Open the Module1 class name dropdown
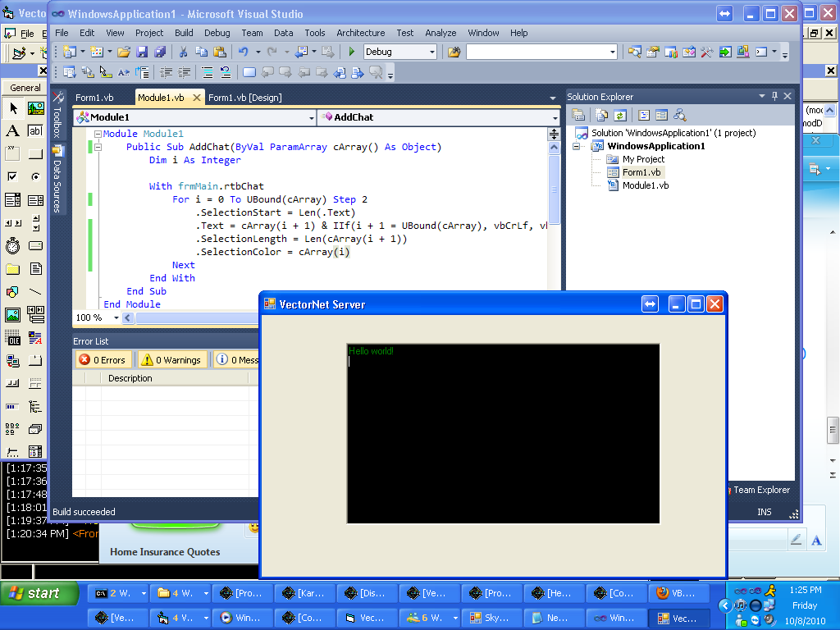The width and height of the screenshot is (840, 630). pos(311,117)
